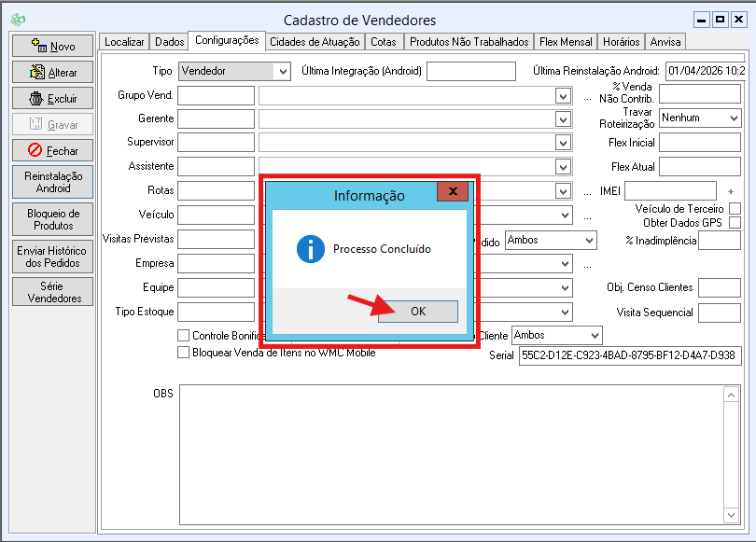The height and width of the screenshot is (542, 756).
Task: Open the Flex Mensal tab
Action: point(566,42)
